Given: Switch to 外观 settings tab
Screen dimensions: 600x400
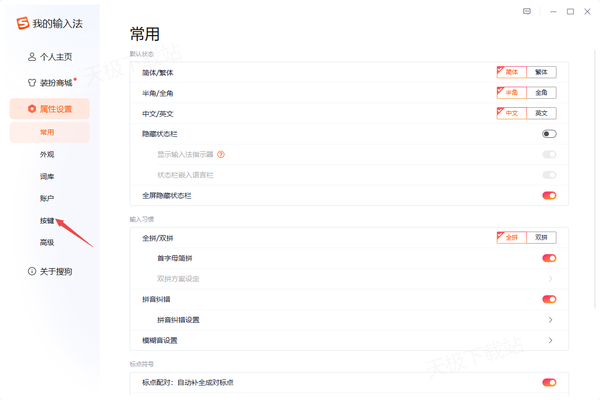Looking at the screenshot, I should [47, 154].
